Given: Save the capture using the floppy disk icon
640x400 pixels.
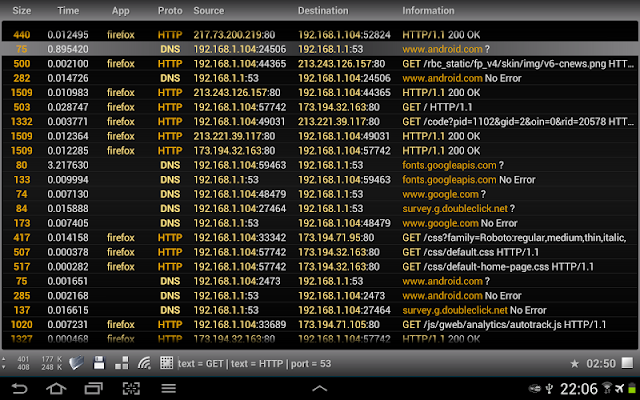Looking at the screenshot, I should click(99, 363).
